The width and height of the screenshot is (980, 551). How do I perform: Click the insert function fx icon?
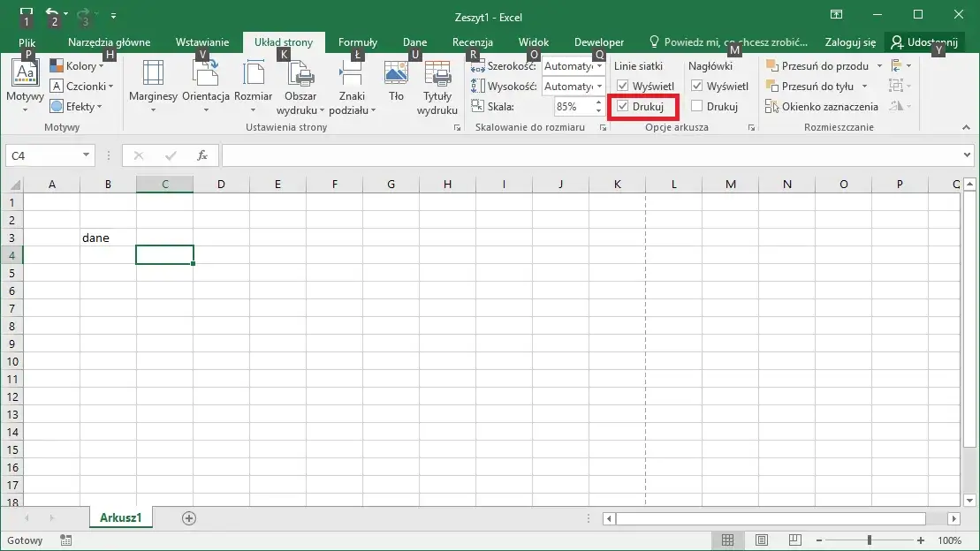click(201, 155)
